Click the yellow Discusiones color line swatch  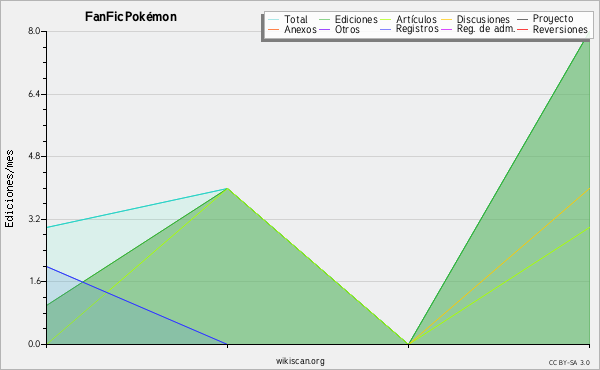447,20
